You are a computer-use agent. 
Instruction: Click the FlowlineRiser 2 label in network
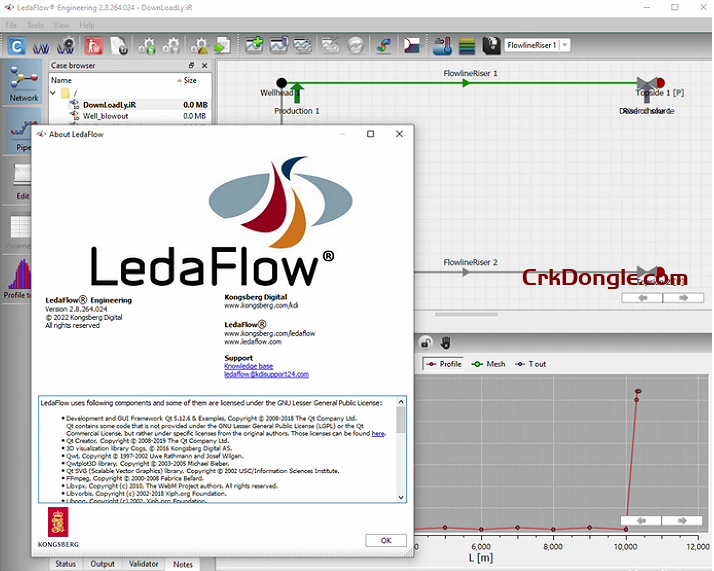(x=470, y=262)
